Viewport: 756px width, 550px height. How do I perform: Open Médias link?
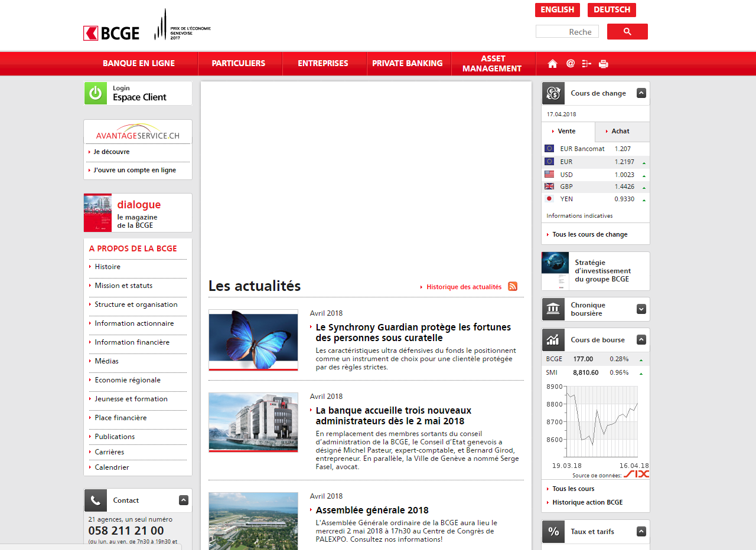point(106,361)
